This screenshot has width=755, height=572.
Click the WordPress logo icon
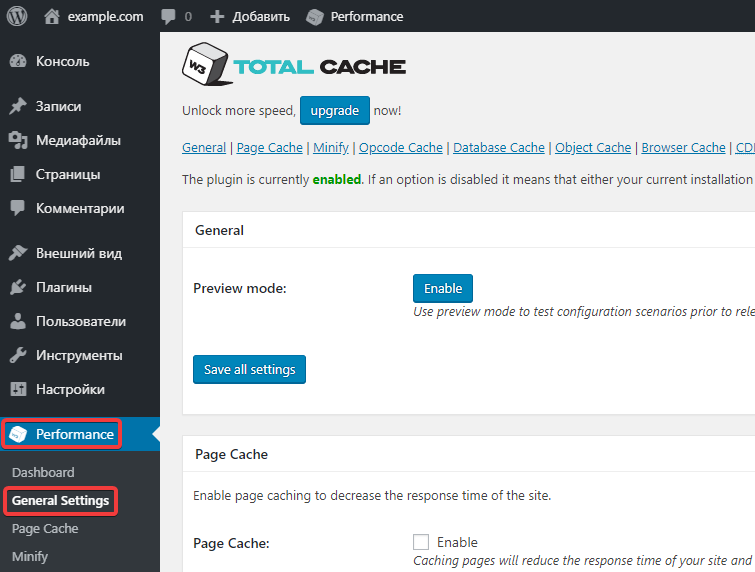coord(17,16)
